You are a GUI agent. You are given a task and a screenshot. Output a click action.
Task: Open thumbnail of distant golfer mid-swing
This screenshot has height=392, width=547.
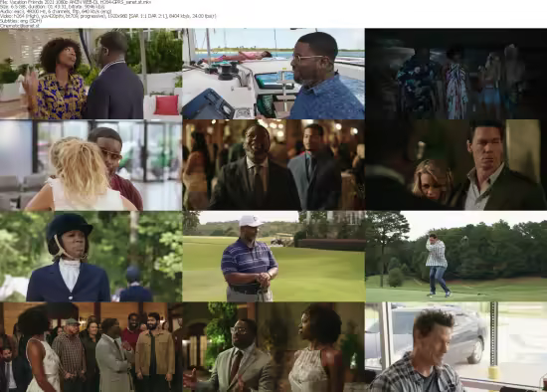pos(456,257)
